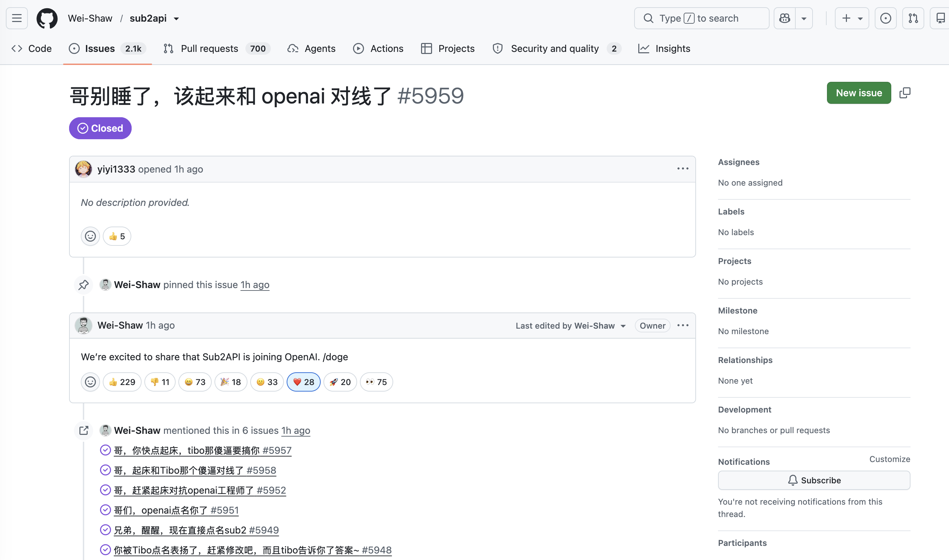This screenshot has height=560, width=949.
Task: Click Customize notifications link
Action: 890,459
